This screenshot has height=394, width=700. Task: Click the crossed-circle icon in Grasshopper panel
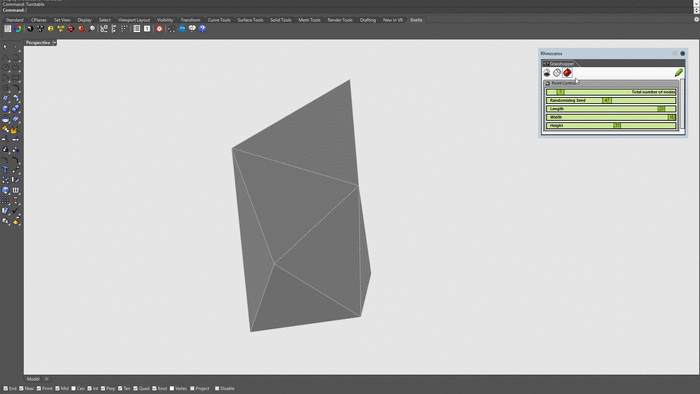(557, 73)
